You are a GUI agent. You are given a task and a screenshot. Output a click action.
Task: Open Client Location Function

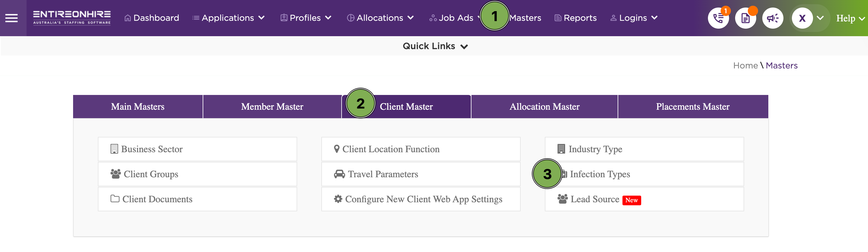click(x=421, y=149)
